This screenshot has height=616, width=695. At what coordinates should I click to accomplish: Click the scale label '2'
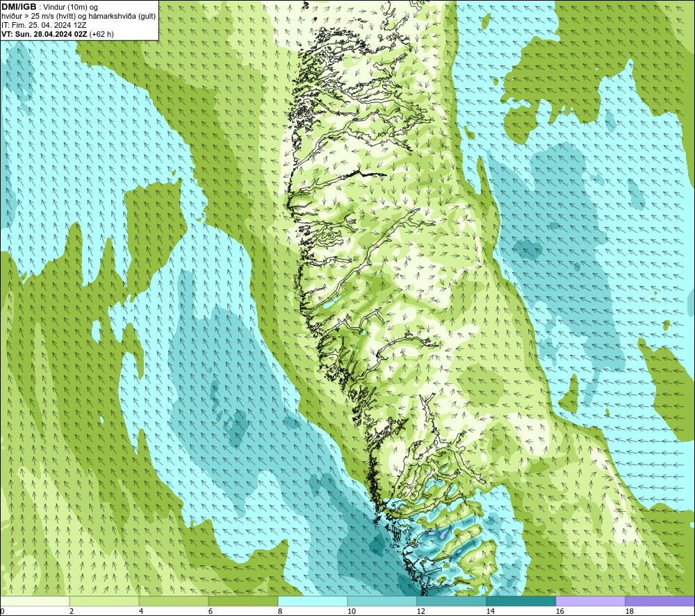tap(72, 612)
